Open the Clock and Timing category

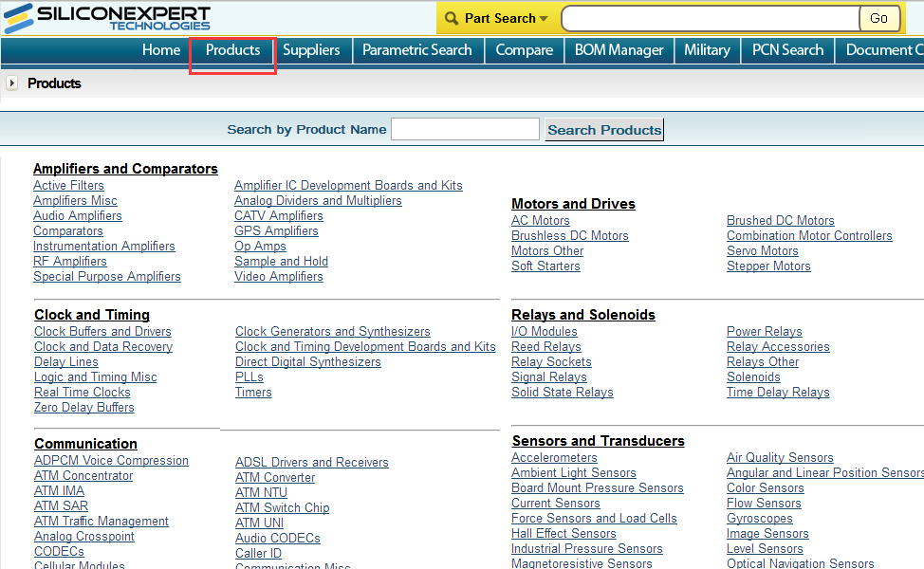pos(92,315)
